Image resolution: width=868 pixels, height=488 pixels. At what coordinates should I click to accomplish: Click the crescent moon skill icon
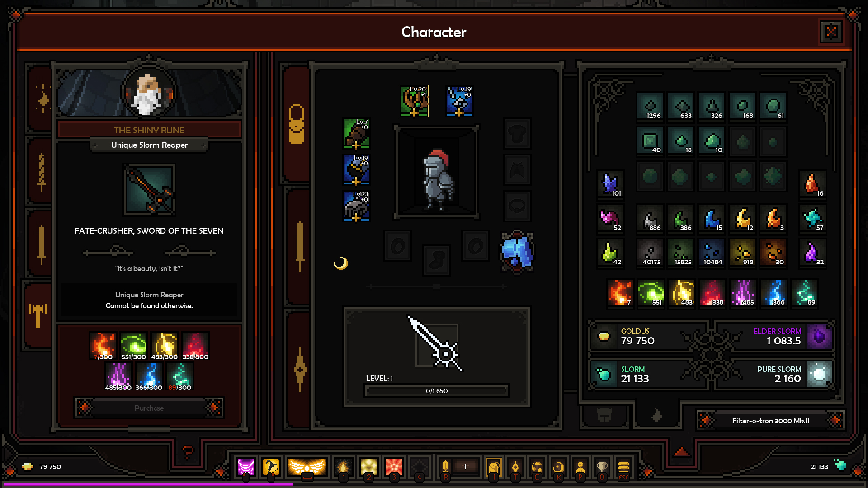click(x=339, y=263)
